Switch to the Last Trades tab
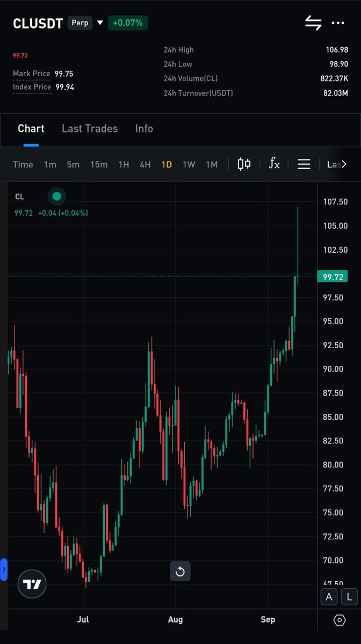Screen dimensions: 361x644 click(90, 128)
